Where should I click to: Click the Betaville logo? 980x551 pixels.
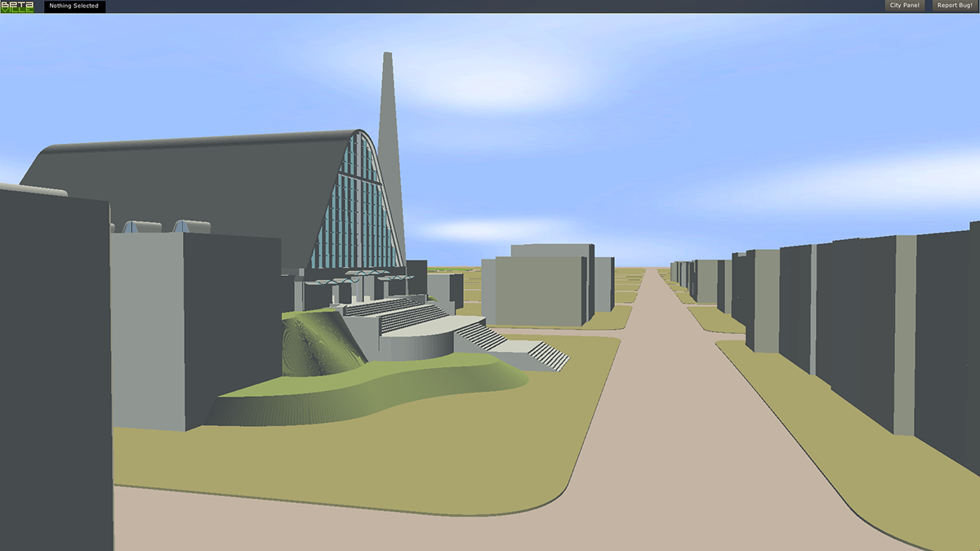point(17,7)
